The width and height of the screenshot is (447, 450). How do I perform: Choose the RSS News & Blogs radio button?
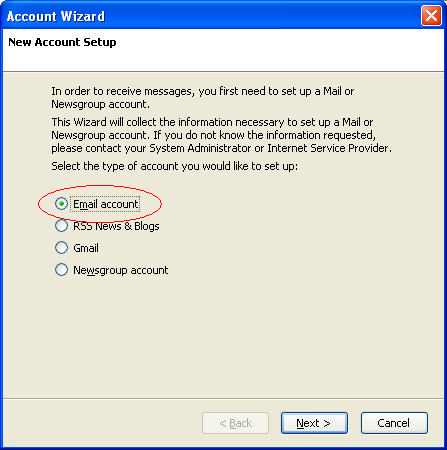[61, 226]
